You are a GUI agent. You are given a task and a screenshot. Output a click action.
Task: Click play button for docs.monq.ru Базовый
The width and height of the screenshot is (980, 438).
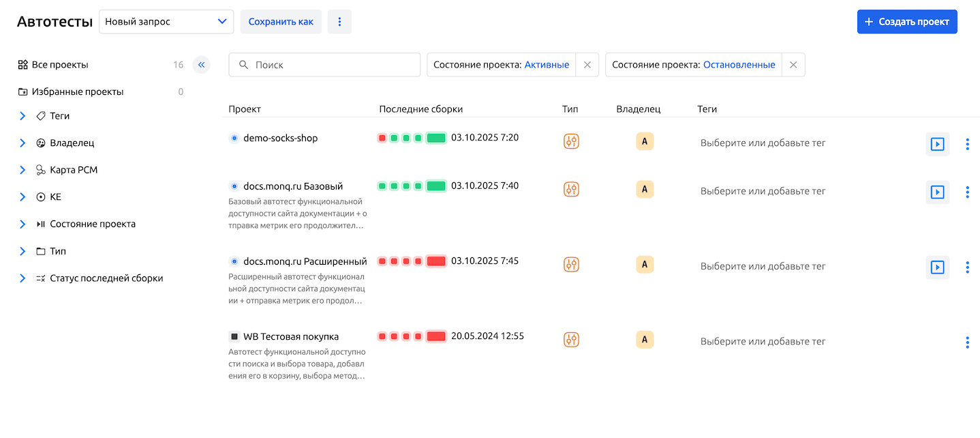pyautogui.click(x=937, y=192)
